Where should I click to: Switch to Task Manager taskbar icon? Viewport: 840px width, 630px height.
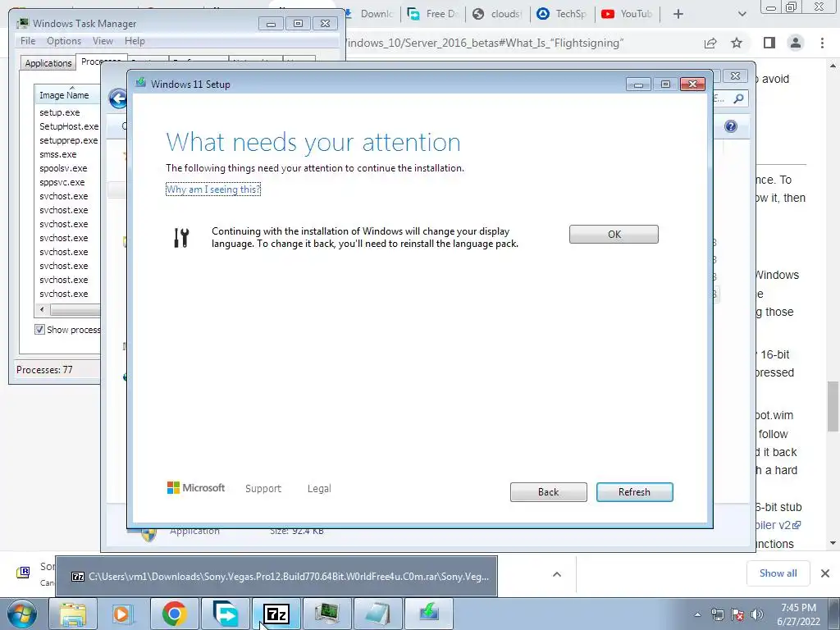pyautogui.click(x=326, y=614)
